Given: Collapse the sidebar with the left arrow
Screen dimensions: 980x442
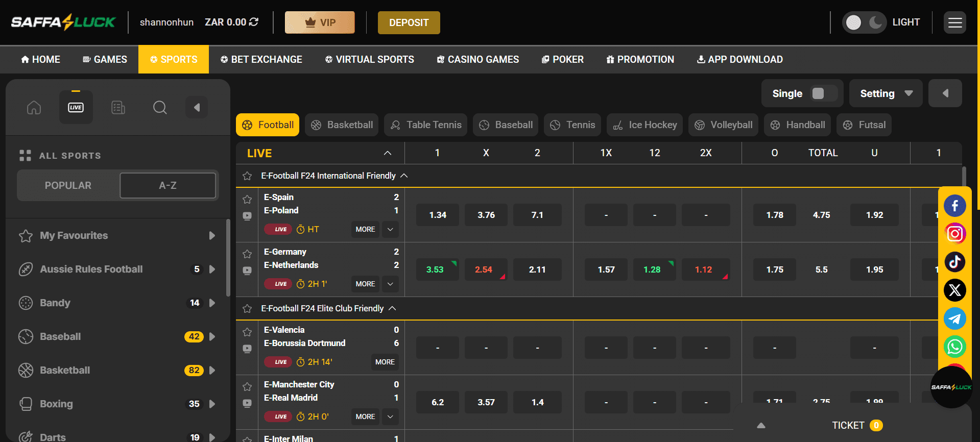Looking at the screenshot, I should click(197, 107).
